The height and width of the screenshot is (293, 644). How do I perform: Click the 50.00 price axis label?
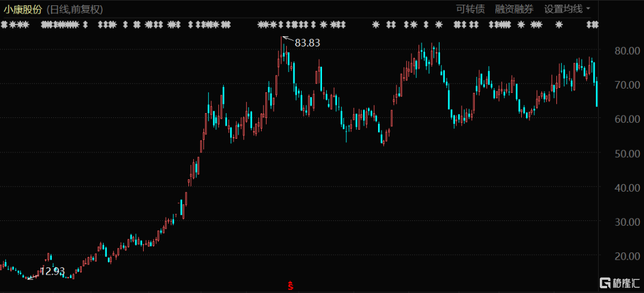click(628, 154)
